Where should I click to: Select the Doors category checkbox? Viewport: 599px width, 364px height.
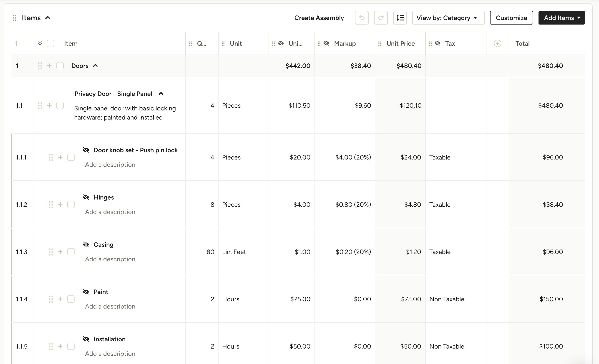(x=60, y=66)
